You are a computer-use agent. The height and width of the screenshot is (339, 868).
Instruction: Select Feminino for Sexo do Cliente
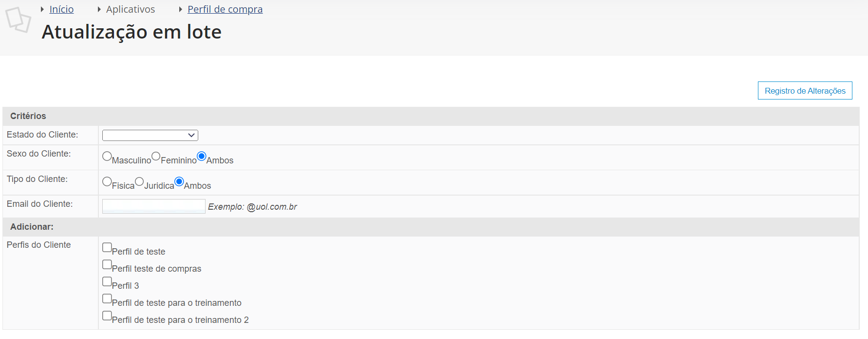point(156,156)
